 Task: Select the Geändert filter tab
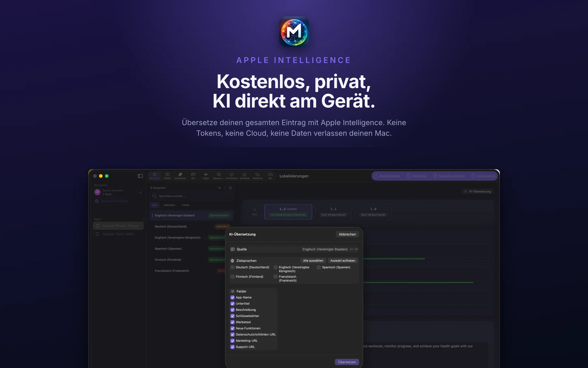(169, 205)
